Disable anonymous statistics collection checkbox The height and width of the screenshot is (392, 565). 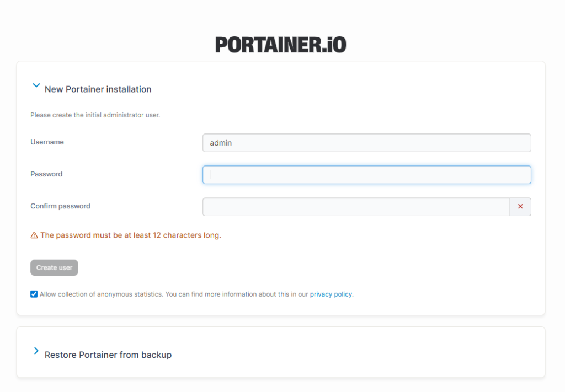34,294
